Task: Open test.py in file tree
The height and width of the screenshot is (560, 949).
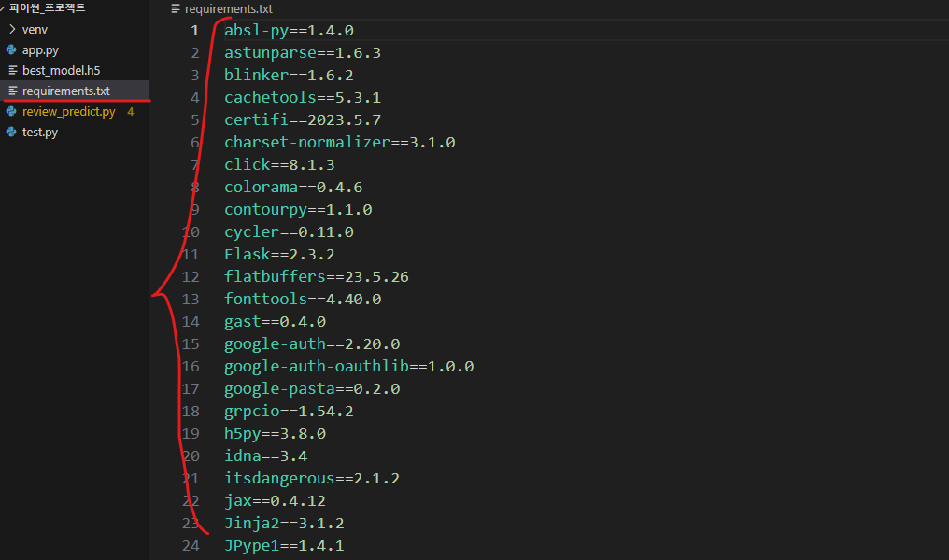Action: tap(40, 132)
